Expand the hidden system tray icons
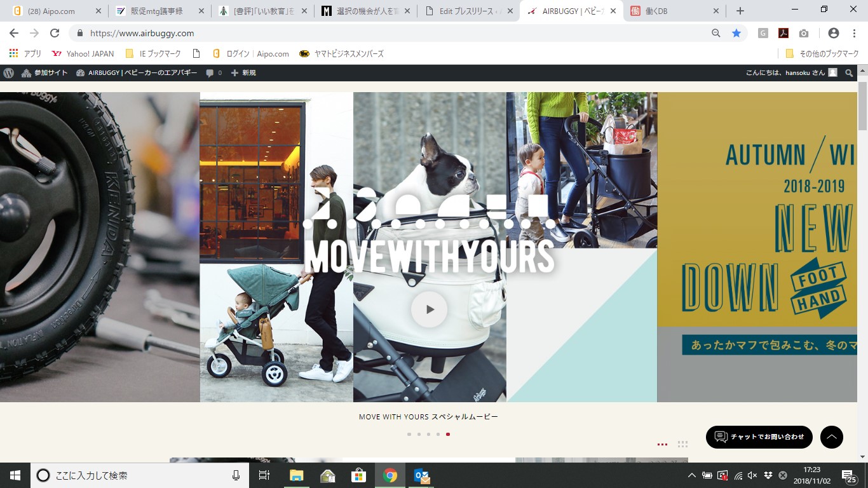 (692, 475)
